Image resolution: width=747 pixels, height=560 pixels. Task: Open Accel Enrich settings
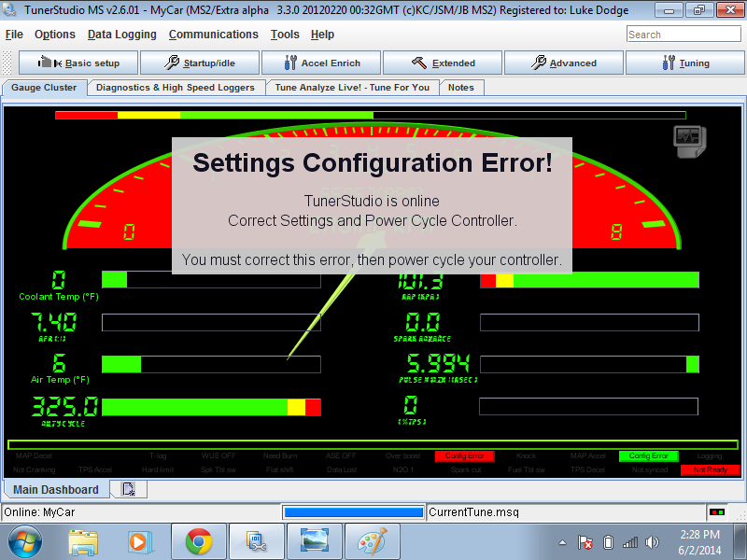321,63
